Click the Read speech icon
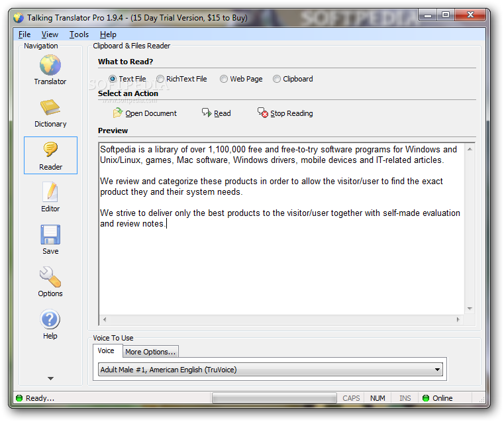Screen dimensions: 504x422 click(207, 113)
